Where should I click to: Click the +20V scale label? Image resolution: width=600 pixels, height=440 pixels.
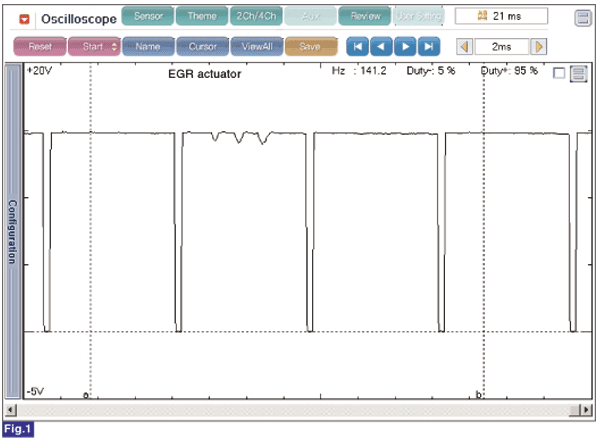point(39,71)
